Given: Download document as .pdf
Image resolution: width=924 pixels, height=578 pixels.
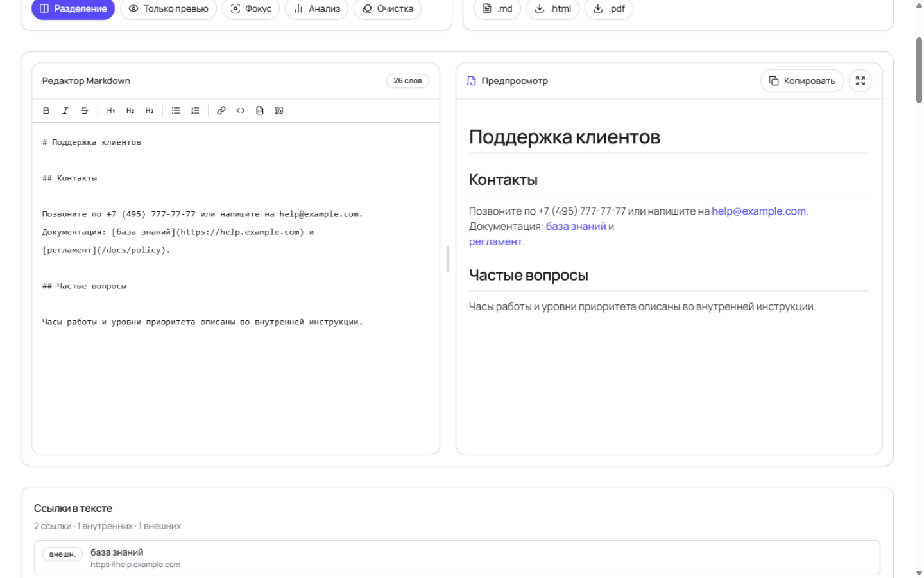Looking at the screenshot, I should pos(609,9).
